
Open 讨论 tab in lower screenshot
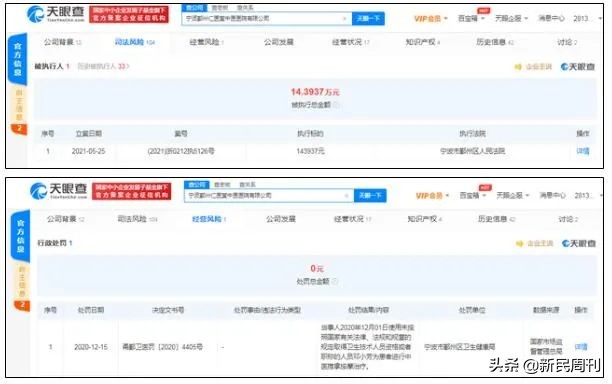click(x=568, y=219)
